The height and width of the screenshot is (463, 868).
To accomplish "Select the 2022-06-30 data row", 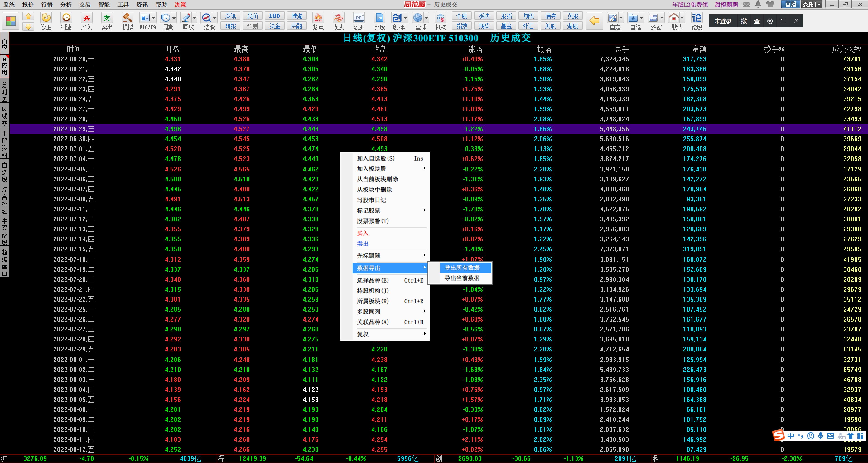I will pos(74,139).
